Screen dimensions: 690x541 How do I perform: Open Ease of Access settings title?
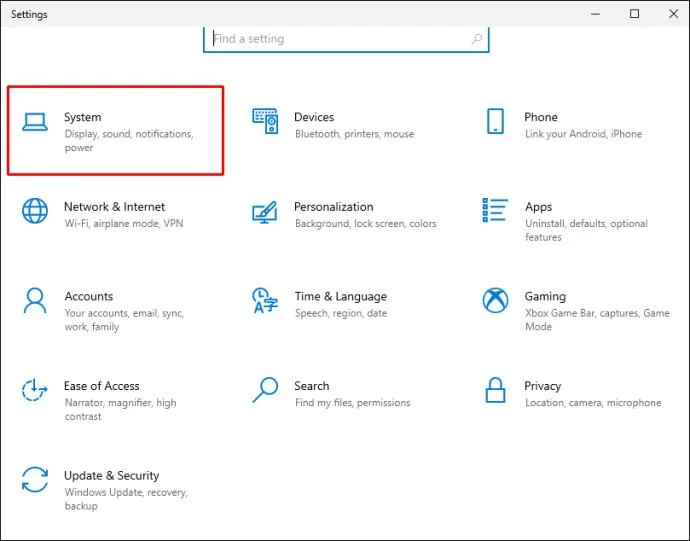(102, 386)
